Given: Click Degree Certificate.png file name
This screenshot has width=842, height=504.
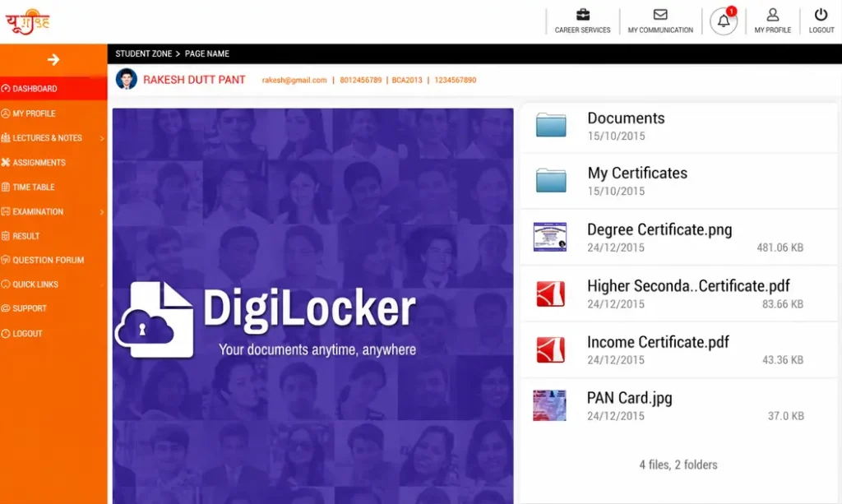Looking at the screenshot, I should tap(659, 229).
